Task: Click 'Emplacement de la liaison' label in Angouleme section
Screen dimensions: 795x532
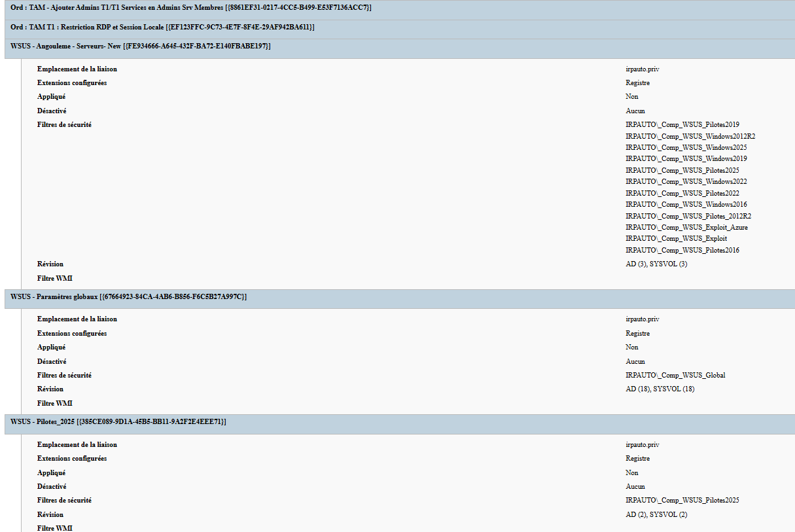Action: (x=77, y=69)
